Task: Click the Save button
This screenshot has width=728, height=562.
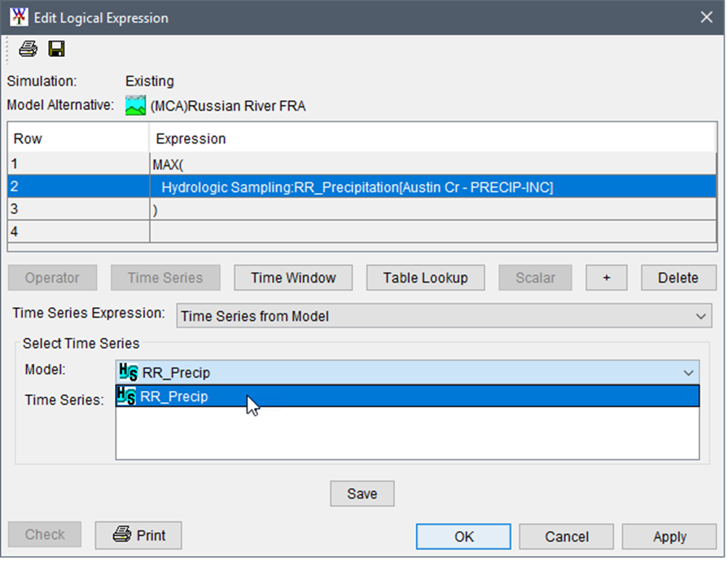Action: point(362,494)
